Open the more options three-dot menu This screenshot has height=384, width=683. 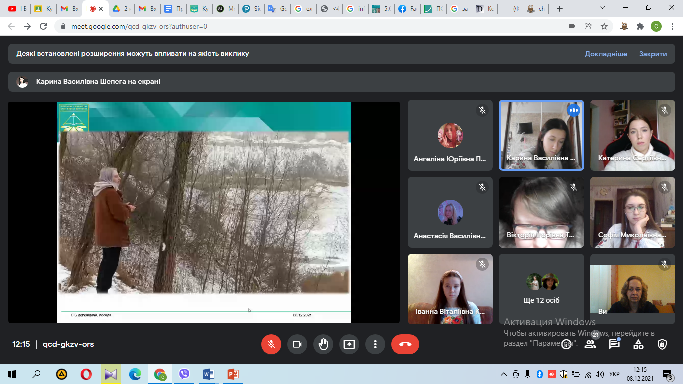(375, 344)
